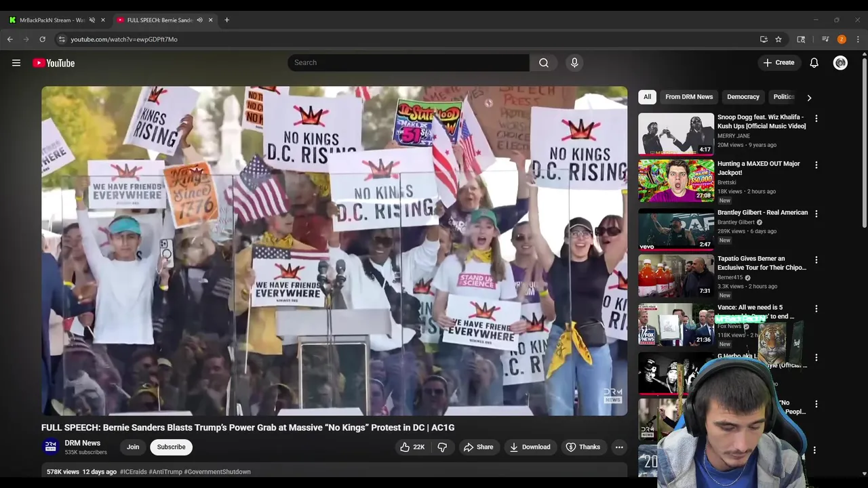Open Vance Fox News video thumbnail

676,324
